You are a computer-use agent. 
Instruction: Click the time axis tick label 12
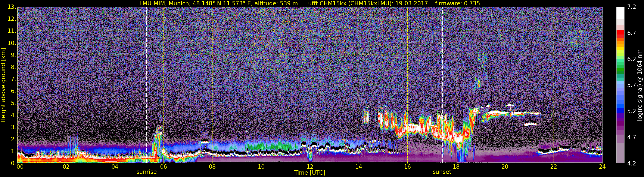coord(310,167)
